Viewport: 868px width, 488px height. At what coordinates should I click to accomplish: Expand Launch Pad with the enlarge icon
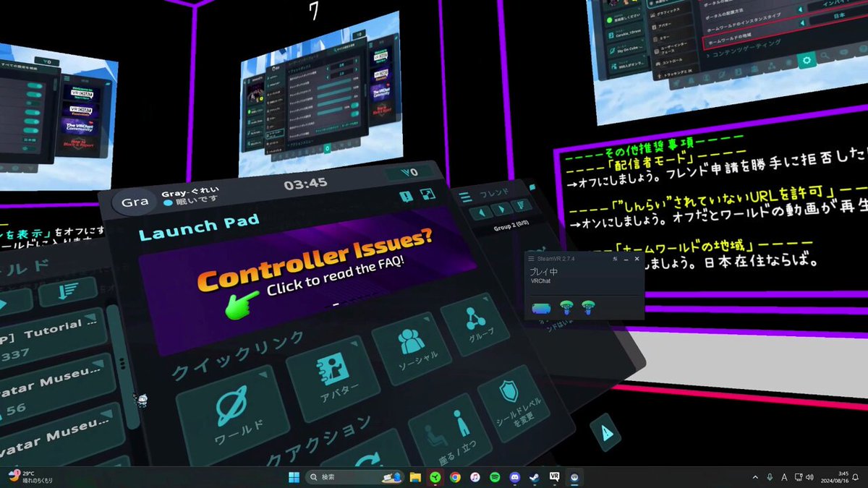click(x=427, y=195)
